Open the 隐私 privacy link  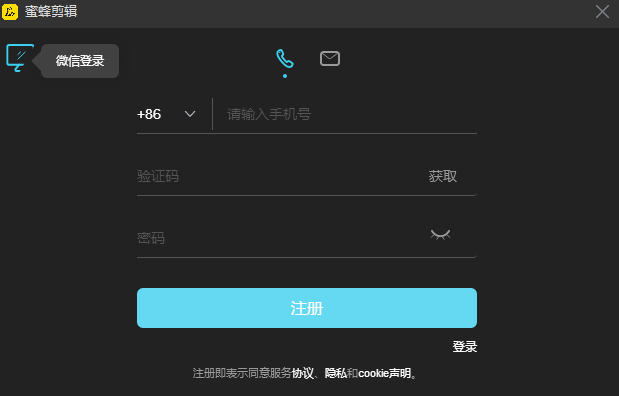coord(336,373)
